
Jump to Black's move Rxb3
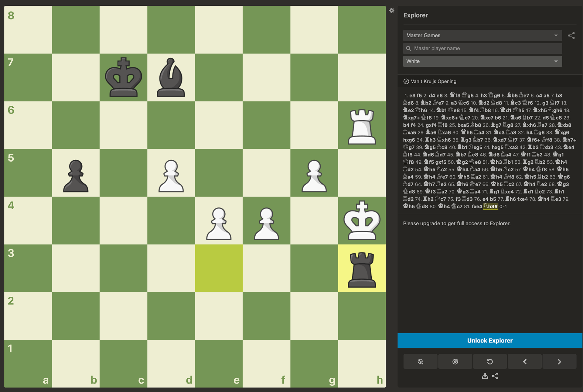click(547, 147)
